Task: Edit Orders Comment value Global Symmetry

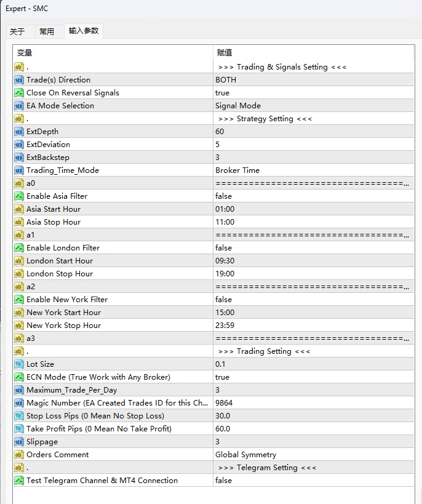Action: point(314,455)
